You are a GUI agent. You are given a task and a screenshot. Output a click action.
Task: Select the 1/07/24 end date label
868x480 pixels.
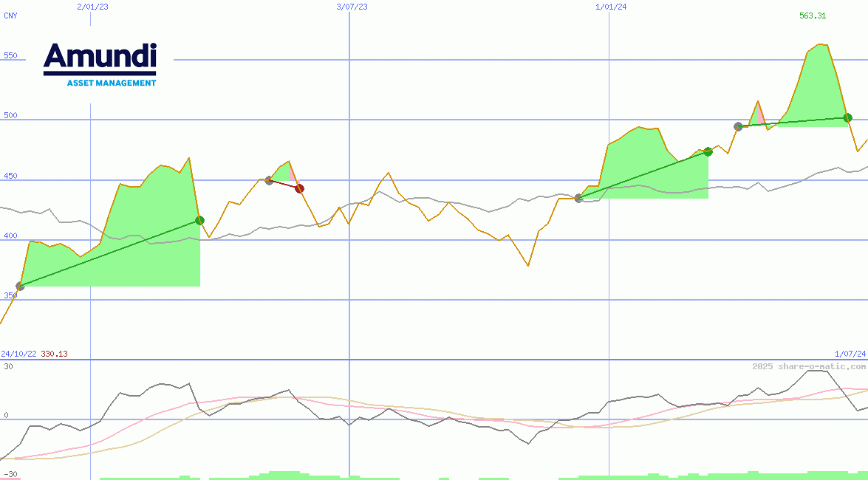click(850, 354)
